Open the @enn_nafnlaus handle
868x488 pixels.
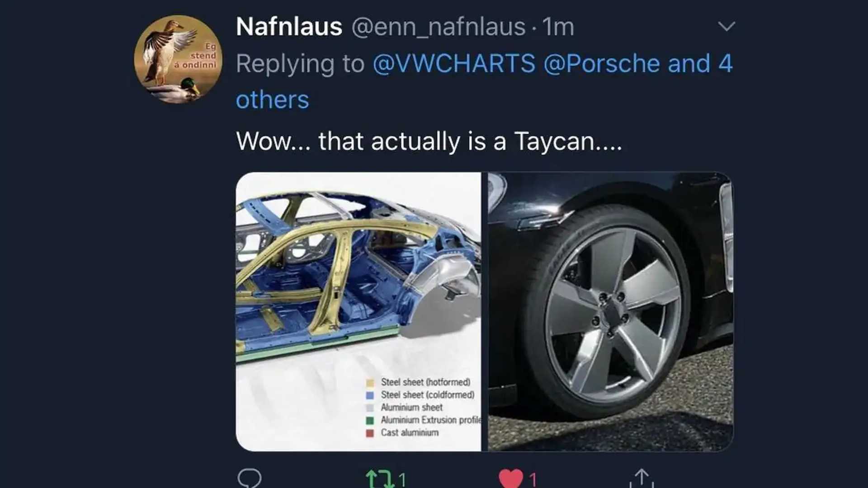tap(438, 27)
